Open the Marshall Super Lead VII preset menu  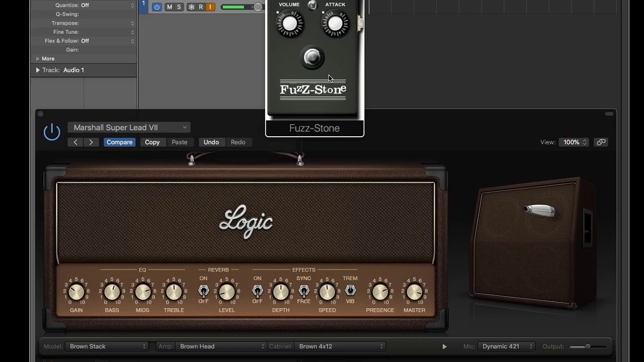[x=129, y=128]
